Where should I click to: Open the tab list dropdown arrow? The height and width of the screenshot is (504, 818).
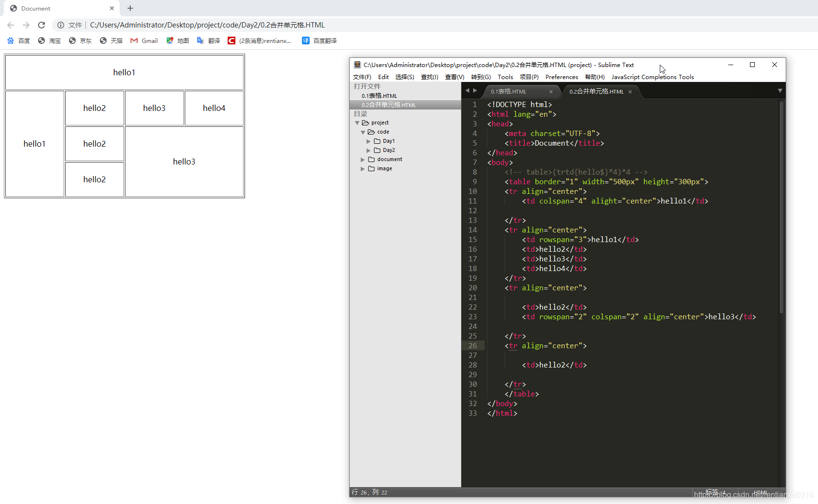coord(780,91)
